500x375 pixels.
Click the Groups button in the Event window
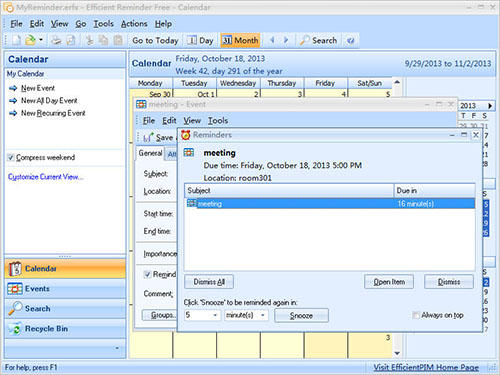pyautogui.click(x=160, y=315)
